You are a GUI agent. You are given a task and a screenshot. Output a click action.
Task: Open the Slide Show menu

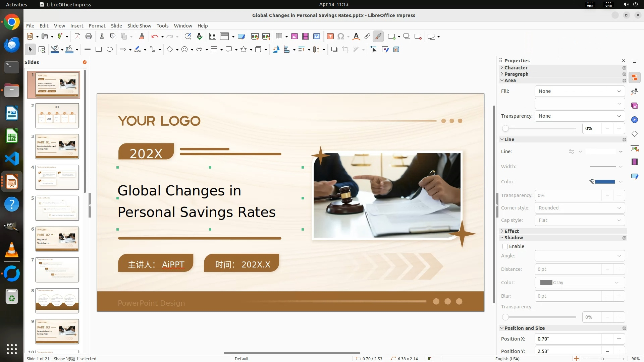(x=139, y=26)
